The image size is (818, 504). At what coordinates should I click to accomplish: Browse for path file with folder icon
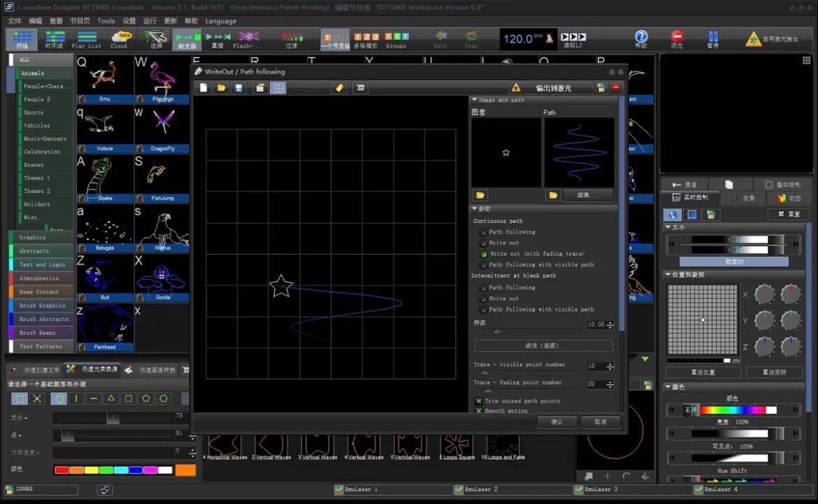(x=553, y=195)
